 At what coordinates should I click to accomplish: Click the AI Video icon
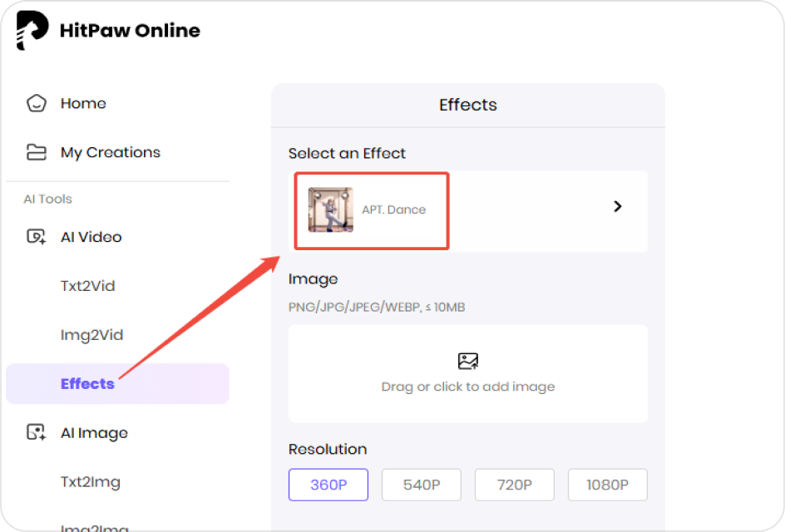(36, 237)
